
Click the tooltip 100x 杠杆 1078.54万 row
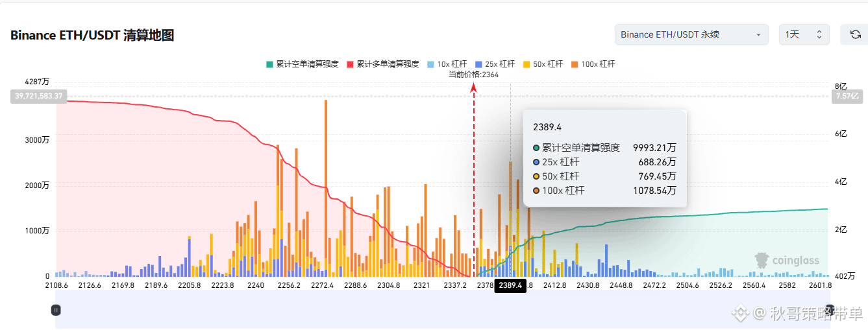(604, 190)
